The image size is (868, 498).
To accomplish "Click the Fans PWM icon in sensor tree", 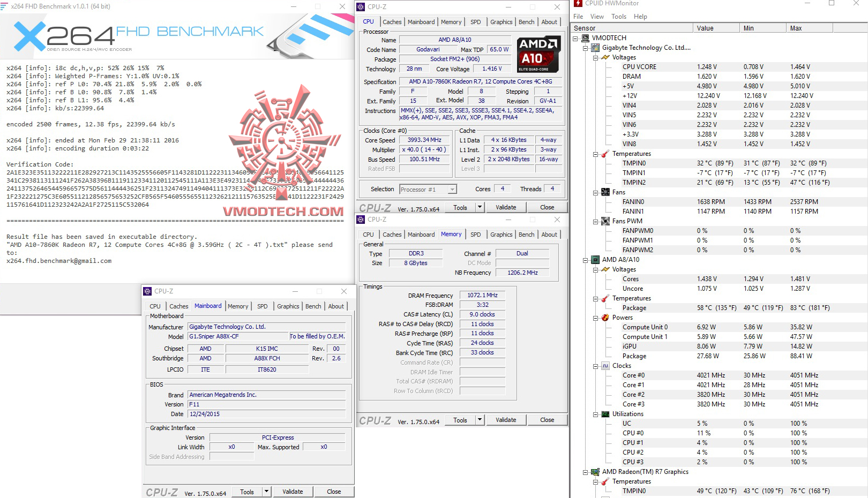I will pyautogui.click(x=605, y=221).
